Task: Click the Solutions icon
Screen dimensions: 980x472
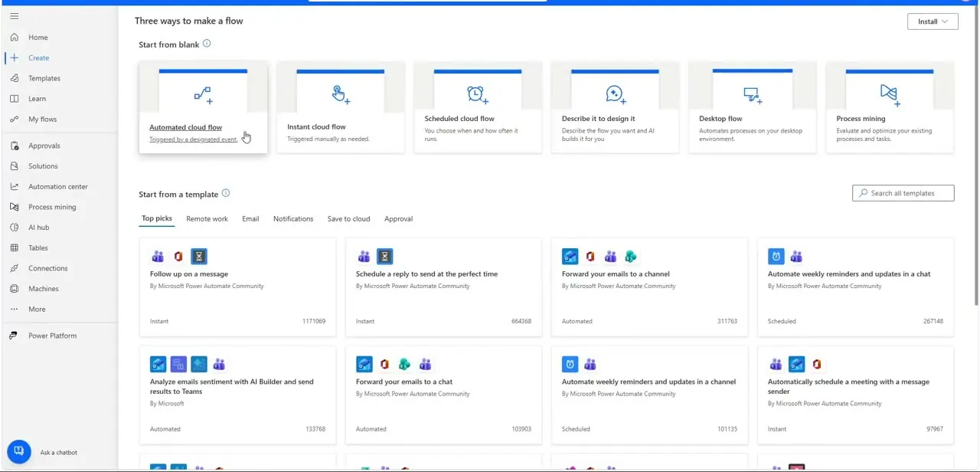Action: pyautogui.click(x=14, y=166)
